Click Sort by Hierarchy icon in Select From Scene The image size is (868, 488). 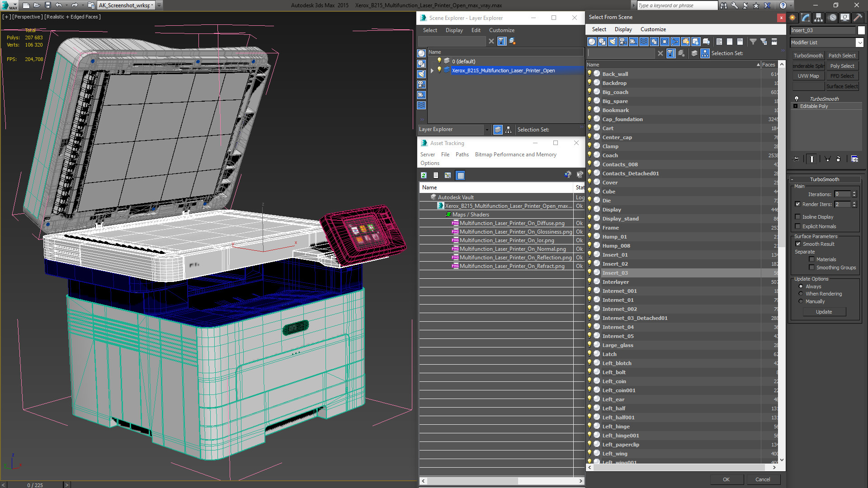pos(705,53)
